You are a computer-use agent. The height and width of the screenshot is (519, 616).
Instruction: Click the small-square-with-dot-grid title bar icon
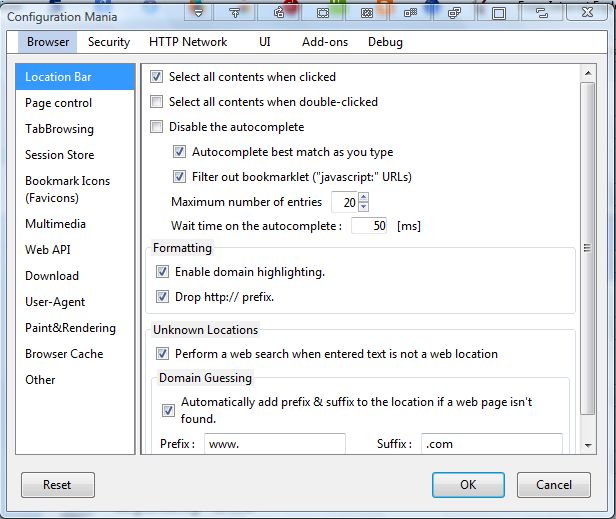(411, 13)
